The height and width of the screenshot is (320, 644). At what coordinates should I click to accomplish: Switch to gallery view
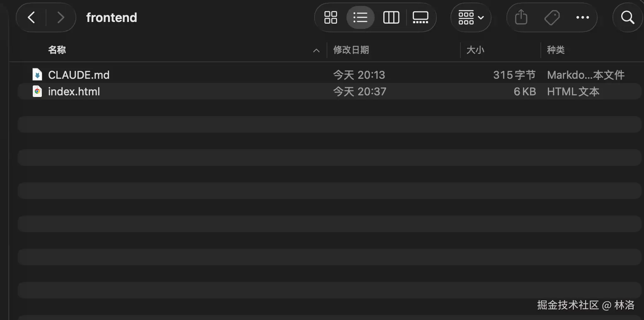point(420,17)
